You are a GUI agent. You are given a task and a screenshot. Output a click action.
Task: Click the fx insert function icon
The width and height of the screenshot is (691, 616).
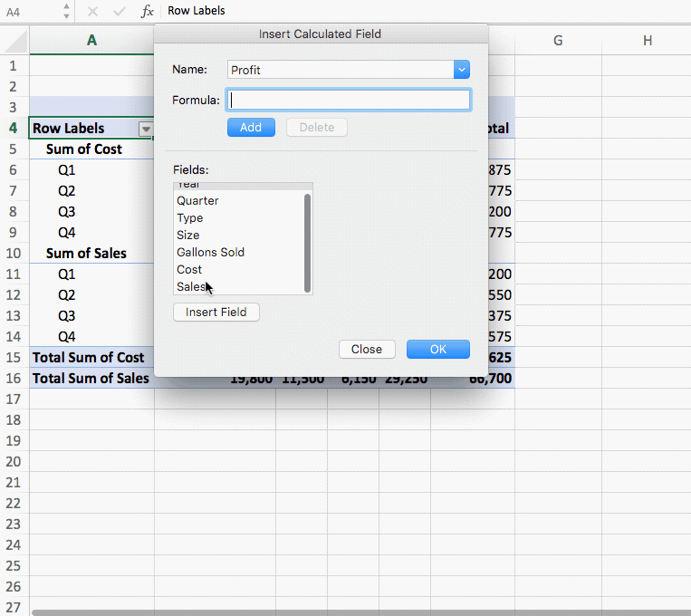[x=148, y=11]
